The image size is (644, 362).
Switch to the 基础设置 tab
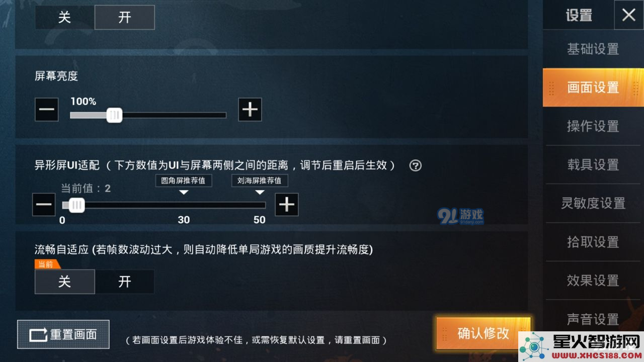(x=593, y=49)
